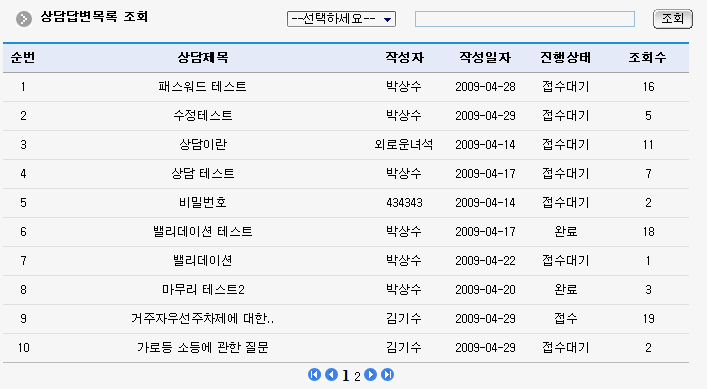Click the 조회수 column header
This screenshot has width=707, height=389.
point(647,57)
